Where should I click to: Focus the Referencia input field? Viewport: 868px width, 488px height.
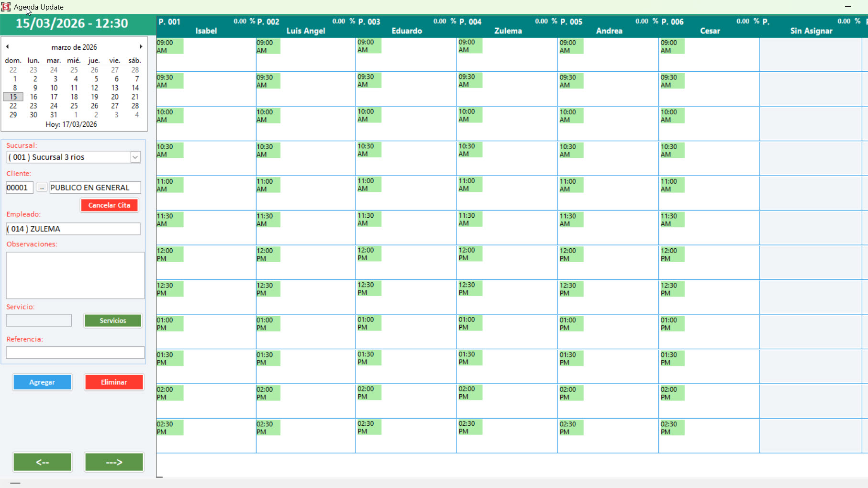coord(75,353)
